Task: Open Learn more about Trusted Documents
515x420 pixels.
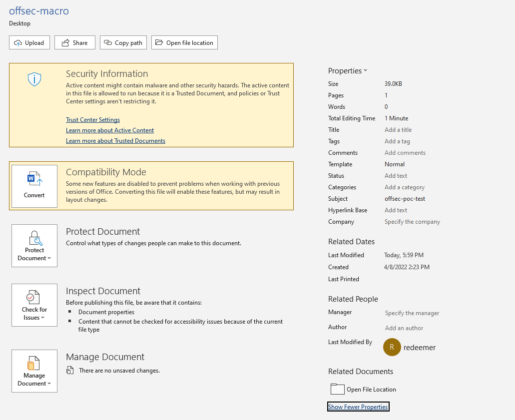Action: pos(115,140)
